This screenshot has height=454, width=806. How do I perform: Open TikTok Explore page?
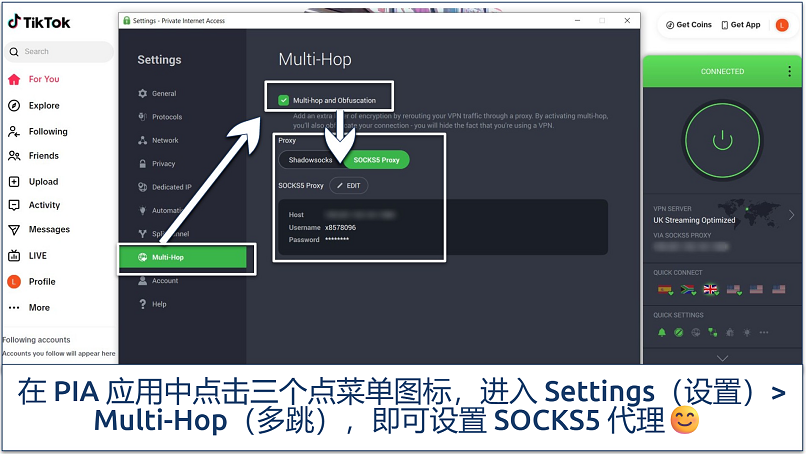coord(34,105)
